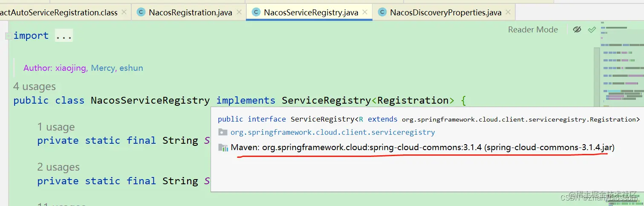This screenshot has height=206, width=644.
Task: Click the class icon on NacosRegistration.java tab
Action: pos(141,12)
